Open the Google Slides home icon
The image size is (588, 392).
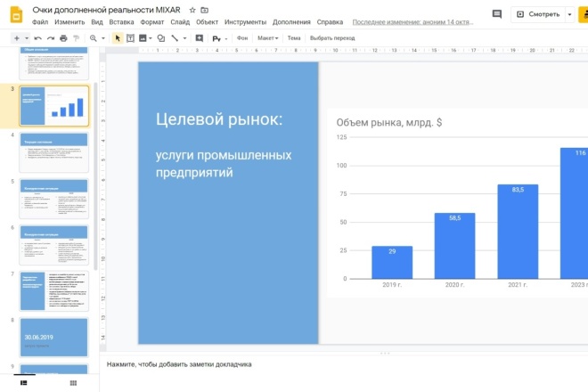click(16, 14)
